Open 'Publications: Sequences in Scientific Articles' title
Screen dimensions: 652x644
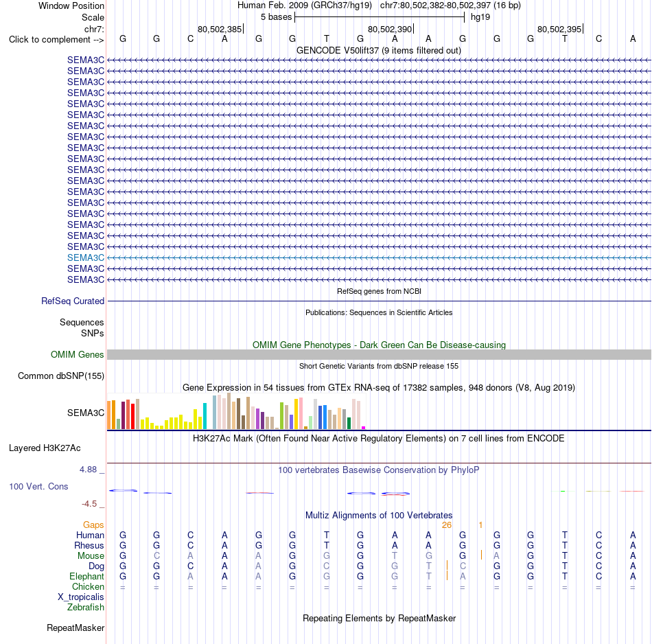tap(379, 312)
